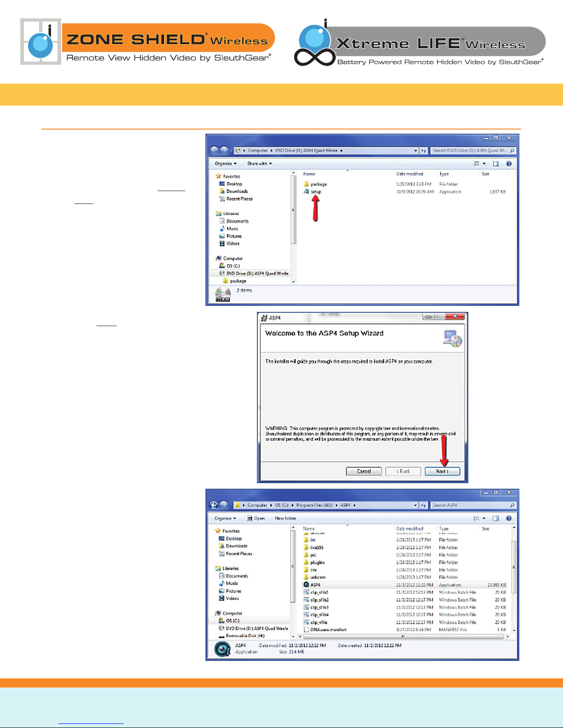Expand address history dropdown in ASP4 folder window
Viewport: 563px width, 728px height.
pyautogui.click(x=415, y=505)
